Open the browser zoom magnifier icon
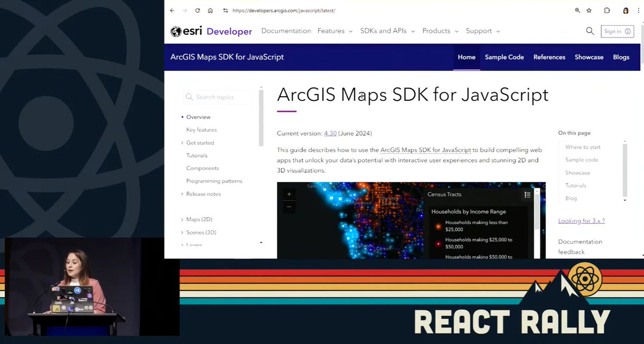 coord(577,10)
